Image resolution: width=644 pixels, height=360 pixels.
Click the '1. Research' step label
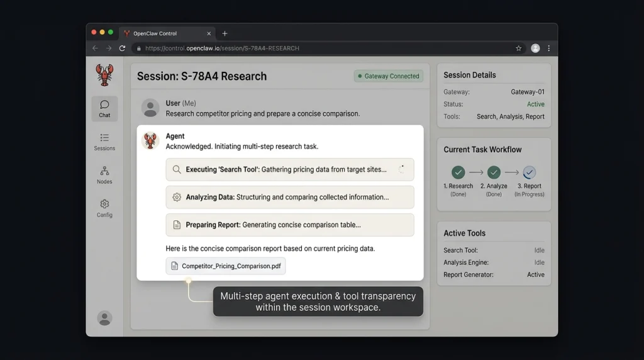[x=458, y=186]
